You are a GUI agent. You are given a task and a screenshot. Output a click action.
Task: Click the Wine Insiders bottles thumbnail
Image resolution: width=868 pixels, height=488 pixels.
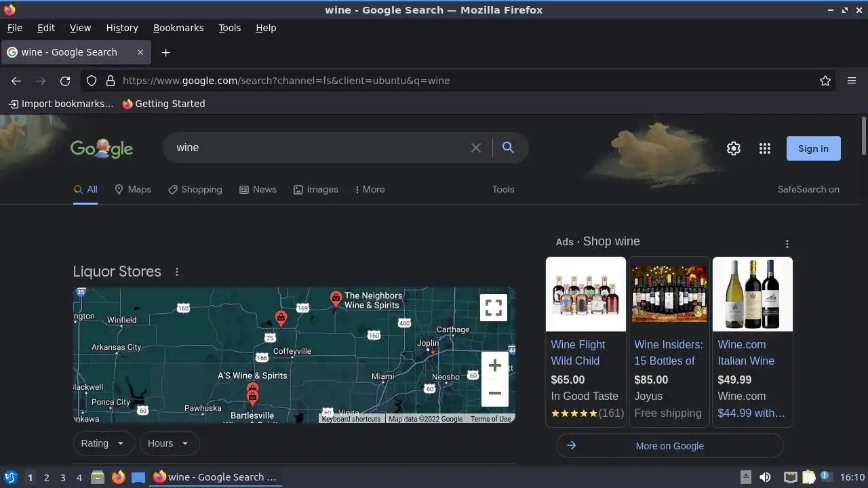click(669, 294)
